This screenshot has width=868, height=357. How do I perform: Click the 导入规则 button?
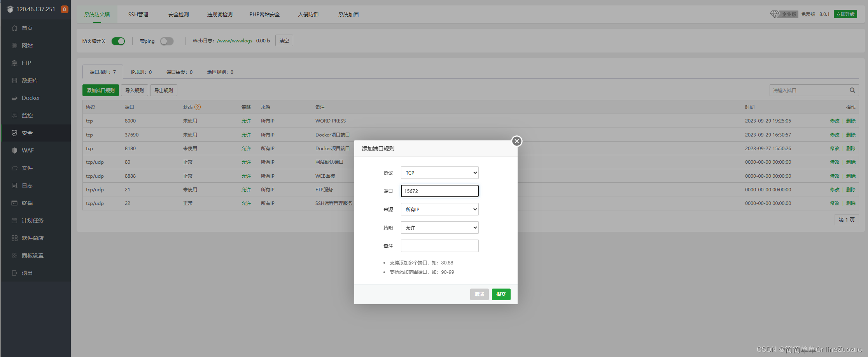(x=135, y=90)
